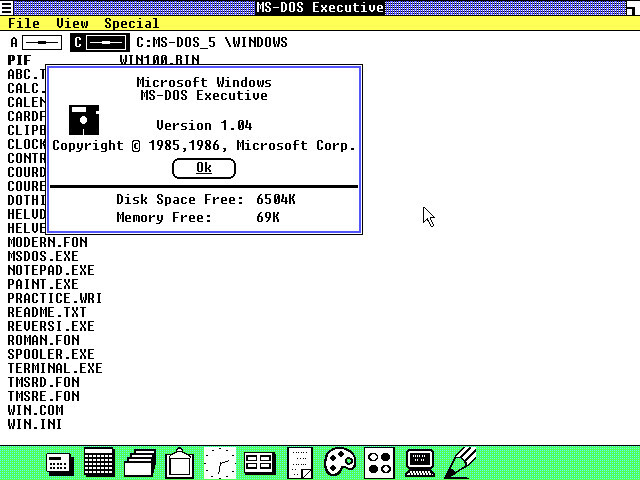Click the Disk Space Free 6504K value
The height and width of the screenshot is (480, 640).
click(x=276, y=199)
